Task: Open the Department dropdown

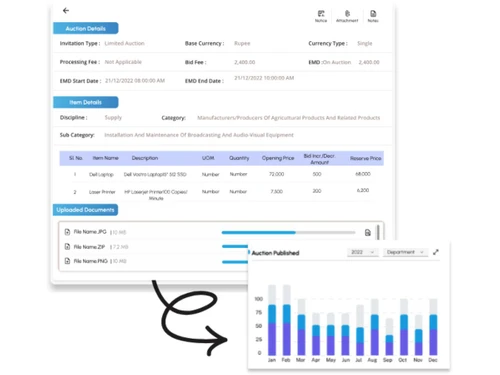Action: (405, 252)
